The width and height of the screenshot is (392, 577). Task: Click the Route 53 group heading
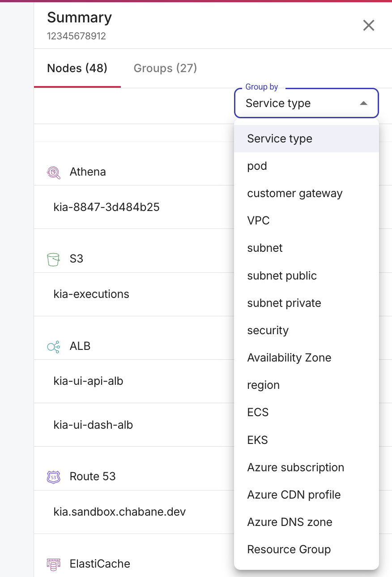pos(93,477)
